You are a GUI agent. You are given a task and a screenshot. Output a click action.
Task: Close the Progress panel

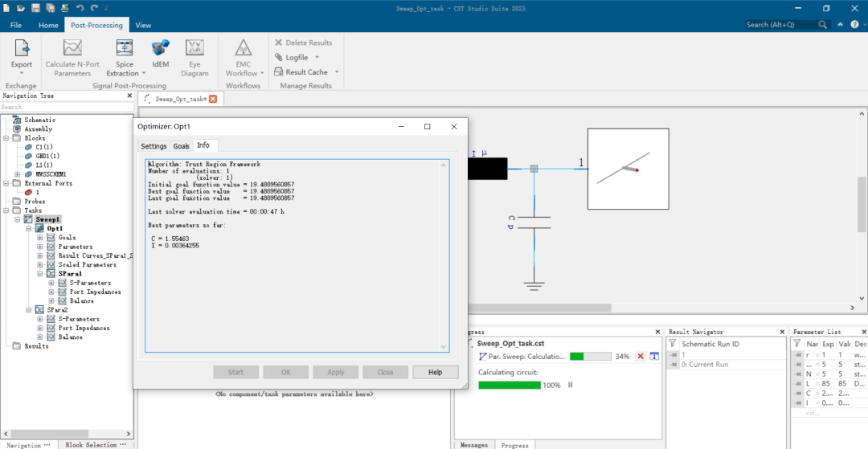pyautogui.click(x=657, y=332)
